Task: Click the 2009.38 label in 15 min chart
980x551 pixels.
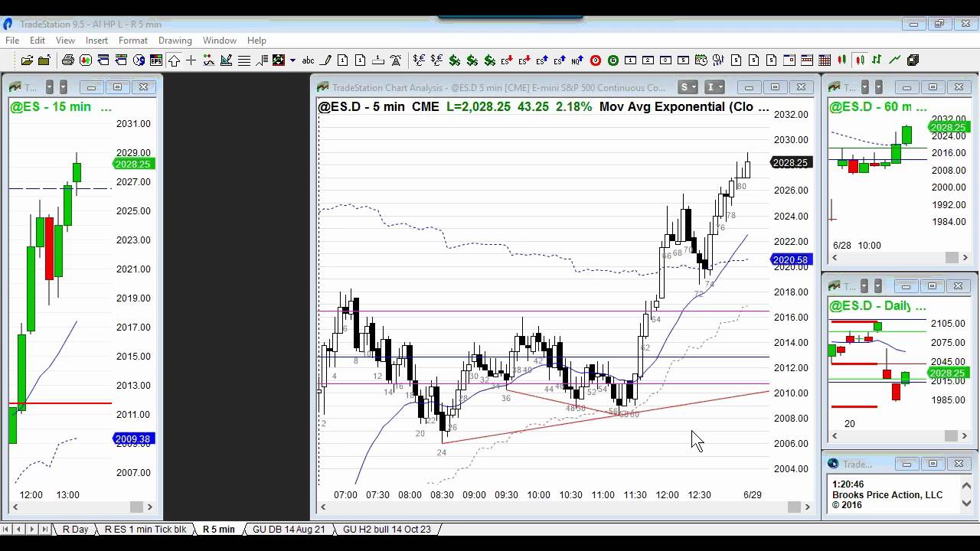Action: point(132,439)
